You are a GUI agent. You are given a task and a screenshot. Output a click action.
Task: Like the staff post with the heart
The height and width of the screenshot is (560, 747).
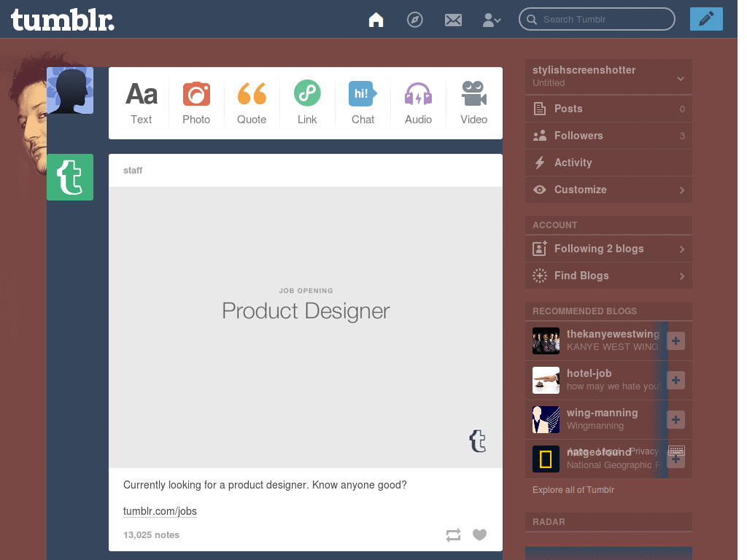(480, 534)
